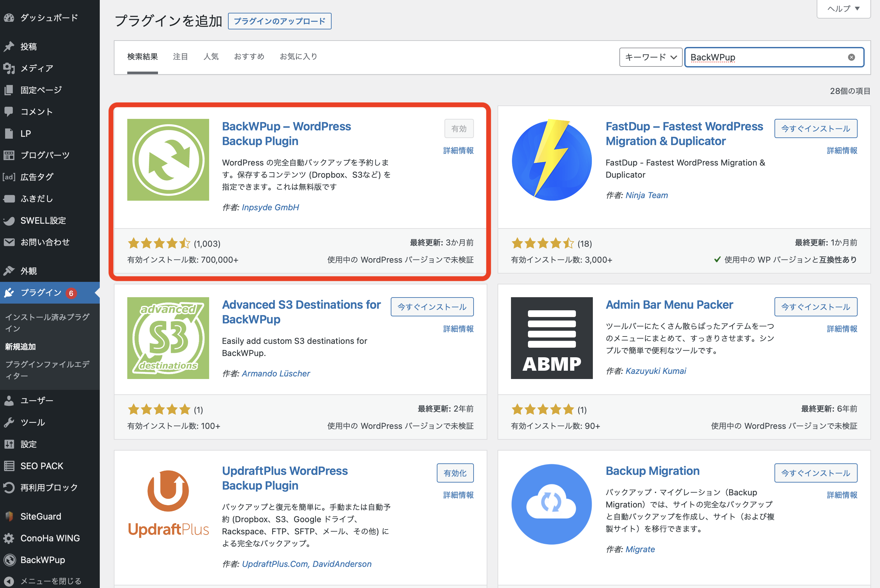Viewport: 880px width, 588px height.
Task: Open the キーワード search type dropdown
Action: click(x=650, y=57)
